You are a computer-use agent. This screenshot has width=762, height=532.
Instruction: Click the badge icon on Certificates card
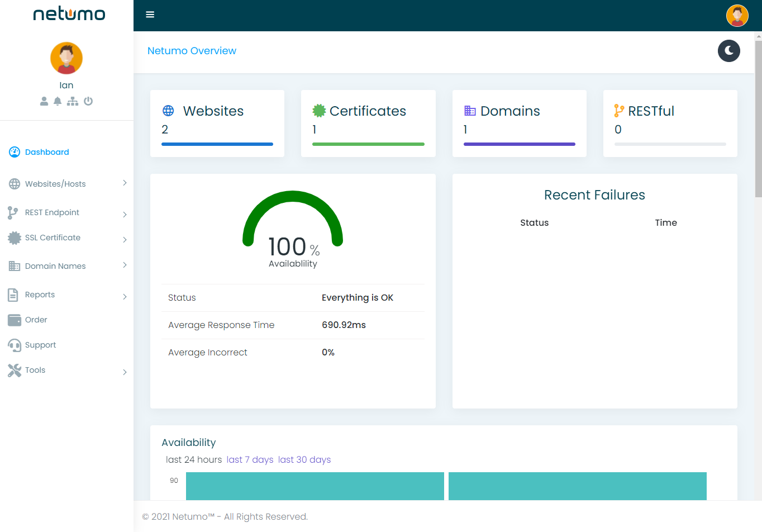coord(319,111)
